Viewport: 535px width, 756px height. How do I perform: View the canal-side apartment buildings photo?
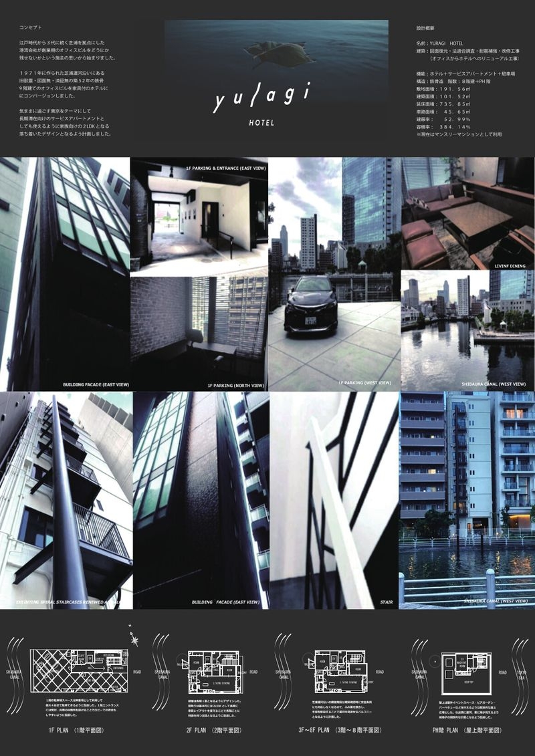(x=467, y=501)
